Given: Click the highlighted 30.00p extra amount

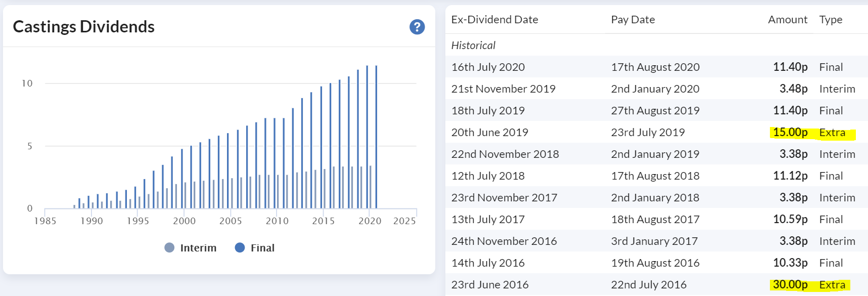Looking at the screenshot, I should click(790, 285).
